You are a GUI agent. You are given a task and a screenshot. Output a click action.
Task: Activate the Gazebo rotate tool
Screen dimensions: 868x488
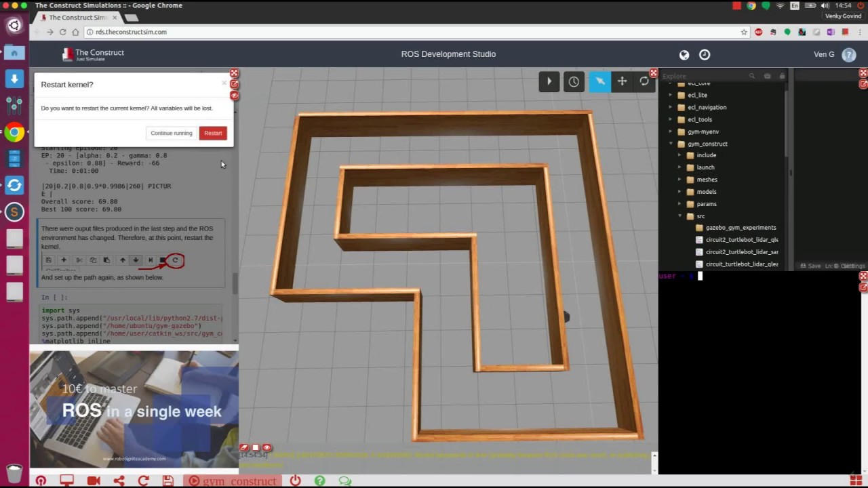point(644,81)
